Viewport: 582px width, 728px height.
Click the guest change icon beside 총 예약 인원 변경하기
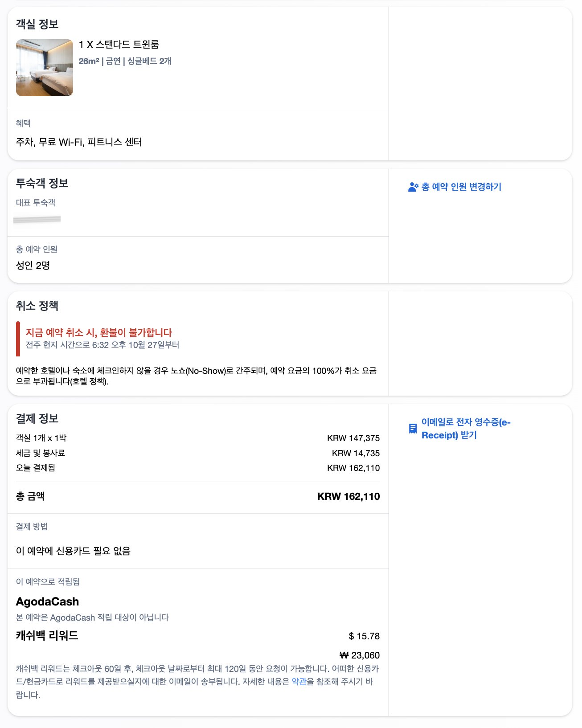(x=412, y=187)
